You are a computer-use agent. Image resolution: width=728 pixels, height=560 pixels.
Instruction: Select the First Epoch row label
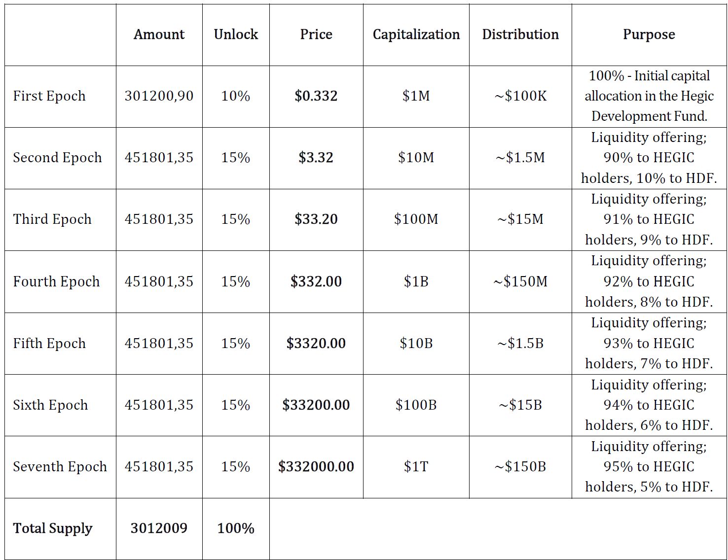(x=49, y=96)
